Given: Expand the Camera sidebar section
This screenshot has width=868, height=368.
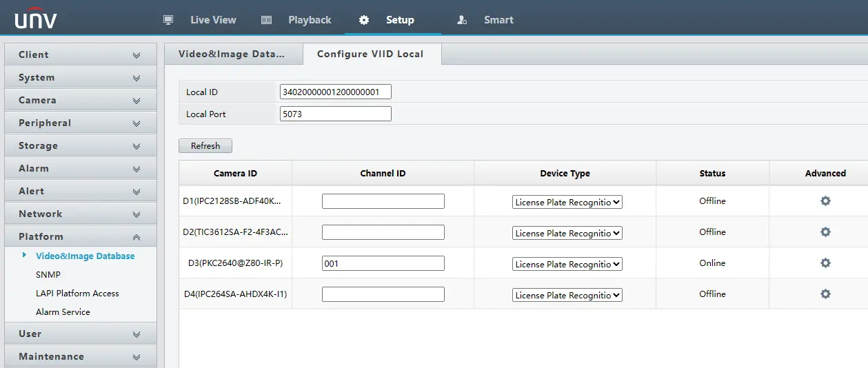Looking at the screenshot, I should click(81, 100).
